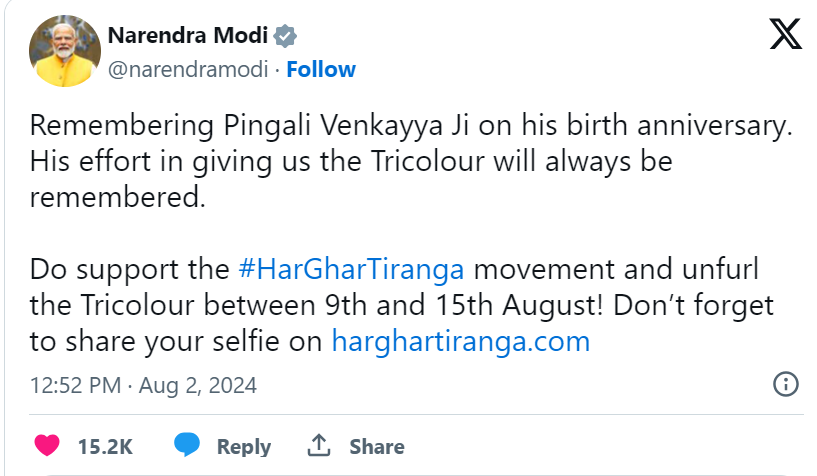
Task: Click the X logo in the top corner
Action: coord(785,37)
